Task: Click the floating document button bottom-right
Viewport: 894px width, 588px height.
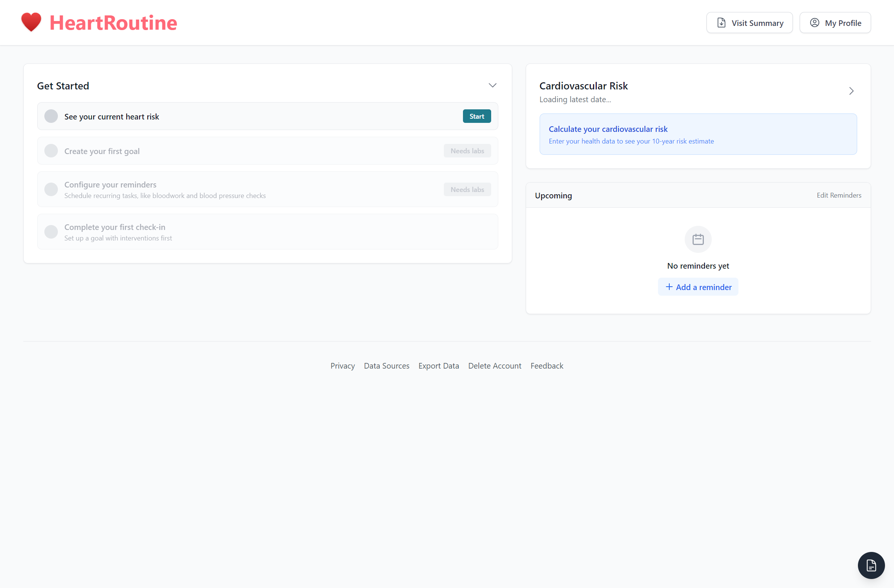Action: click(871, 565)
